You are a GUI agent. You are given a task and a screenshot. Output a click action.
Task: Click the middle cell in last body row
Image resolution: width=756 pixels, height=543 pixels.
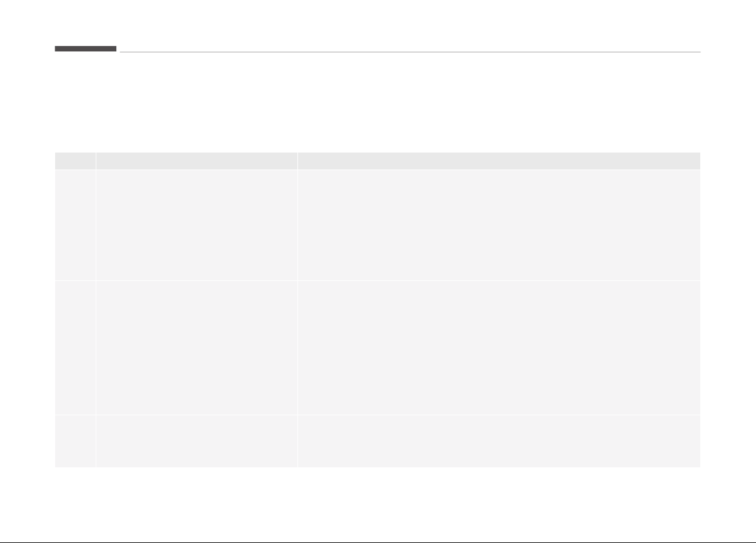[197, 441]
